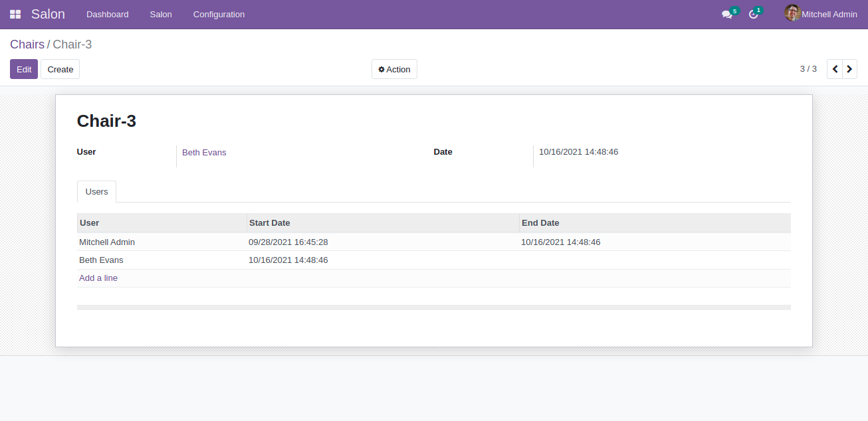Open the Salon menu item

pyautogui.click(x=161, y=14)
